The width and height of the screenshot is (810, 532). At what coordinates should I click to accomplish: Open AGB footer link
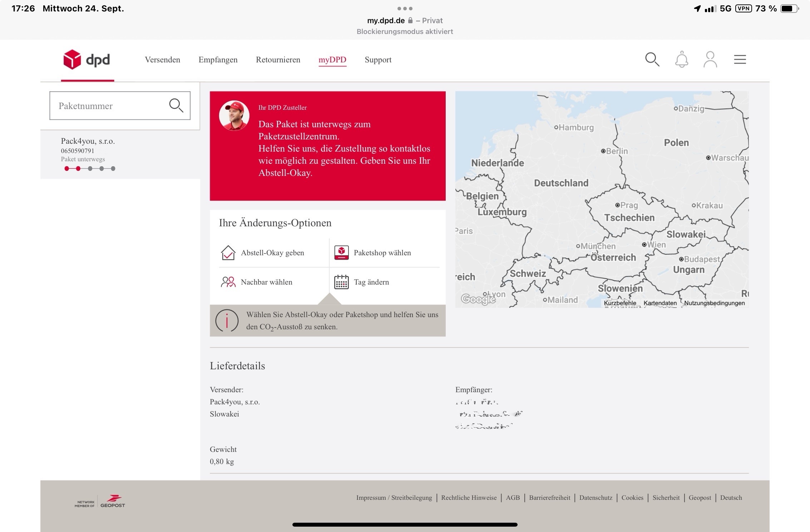coord(513,498)
